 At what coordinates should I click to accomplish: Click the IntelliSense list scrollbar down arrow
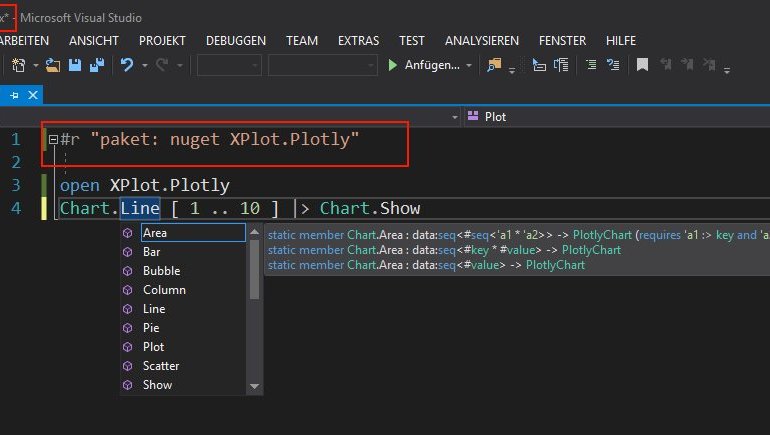pos(254,386)
